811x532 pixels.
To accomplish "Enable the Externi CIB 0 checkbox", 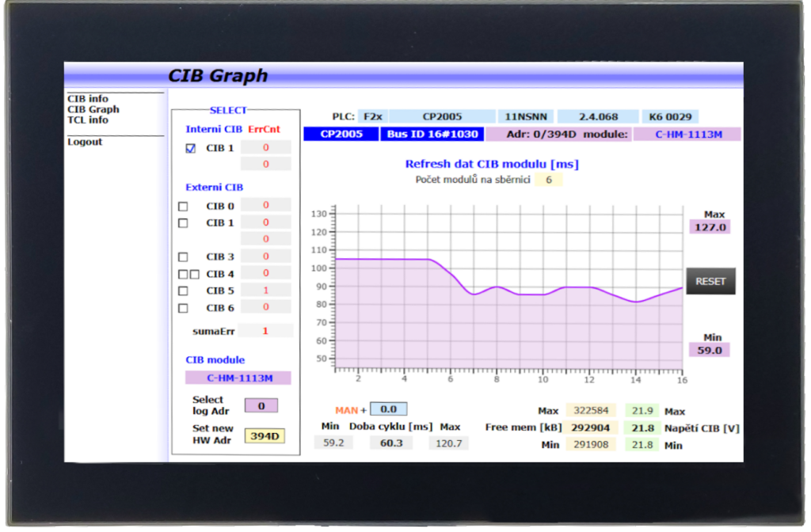I will point(183,207).
